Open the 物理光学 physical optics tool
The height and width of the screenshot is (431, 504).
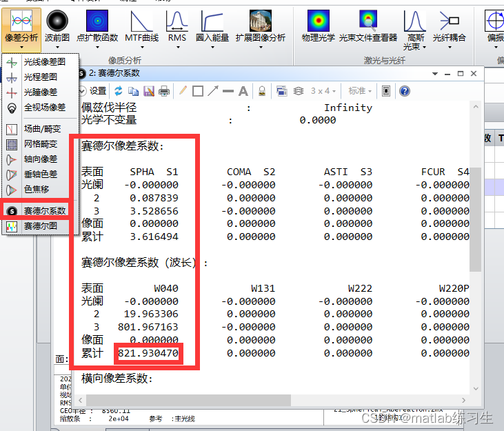click(x=319, y=26)
